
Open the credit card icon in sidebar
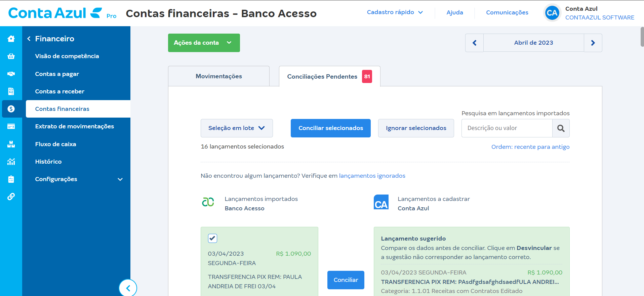click(x=11, y=126)
